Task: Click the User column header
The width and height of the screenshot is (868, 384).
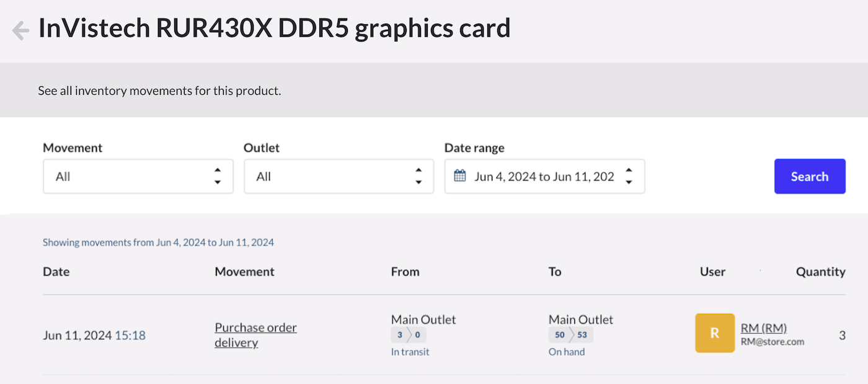Action: (712, 272)
